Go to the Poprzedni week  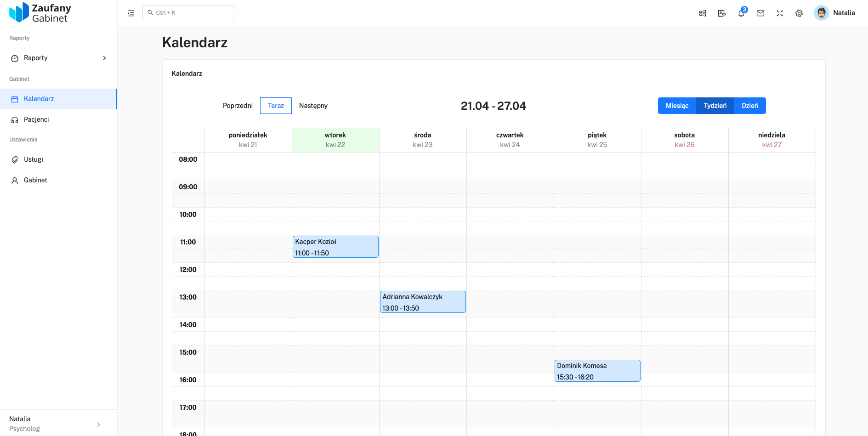pyautogui.click(x=238, y=106)
